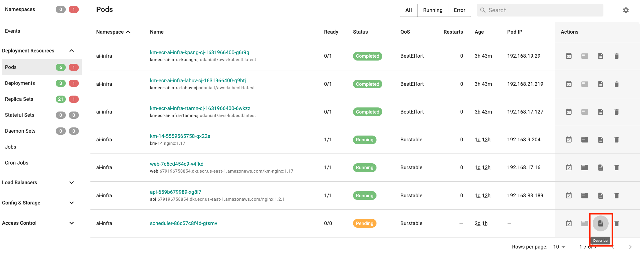
Task: Describe the km-ecr-ai-infra-lahuv-cj pod
Action: click(601, 84)
